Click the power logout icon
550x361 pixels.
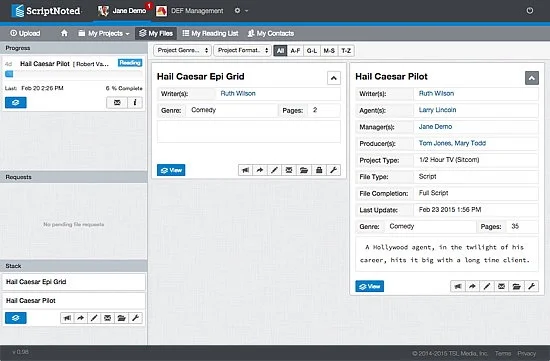tap(530, 11)
